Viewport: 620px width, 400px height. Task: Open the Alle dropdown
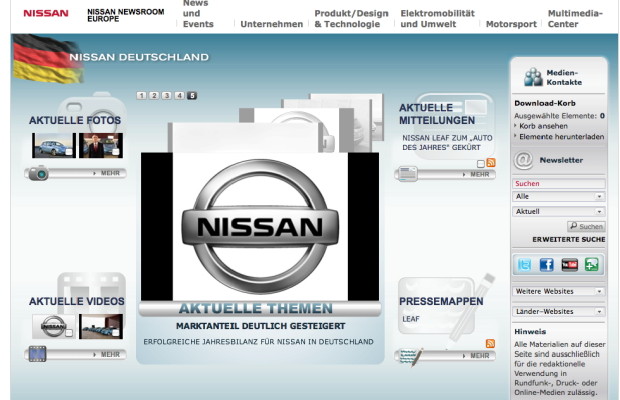(x=559, y=196)
